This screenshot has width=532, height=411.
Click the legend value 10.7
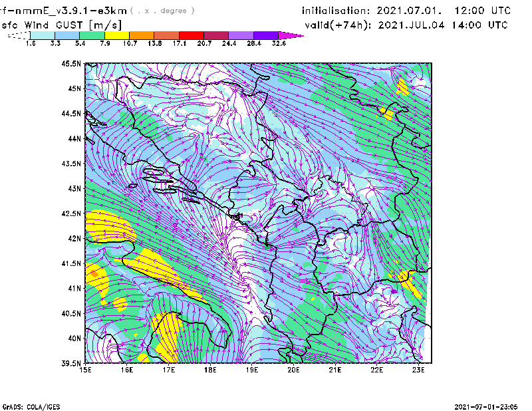130,43
